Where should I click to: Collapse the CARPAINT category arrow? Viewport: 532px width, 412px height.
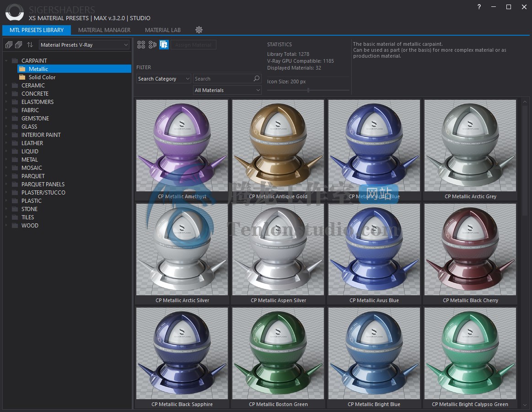[6, 61]
